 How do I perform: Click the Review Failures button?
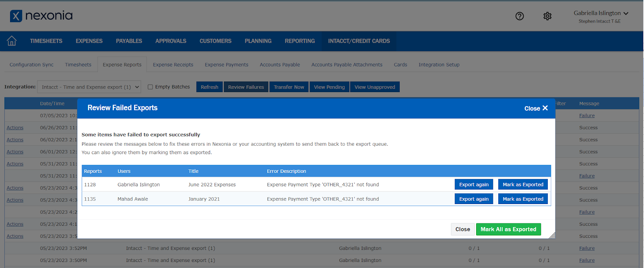pyautogui.click(x=246, y=87)
